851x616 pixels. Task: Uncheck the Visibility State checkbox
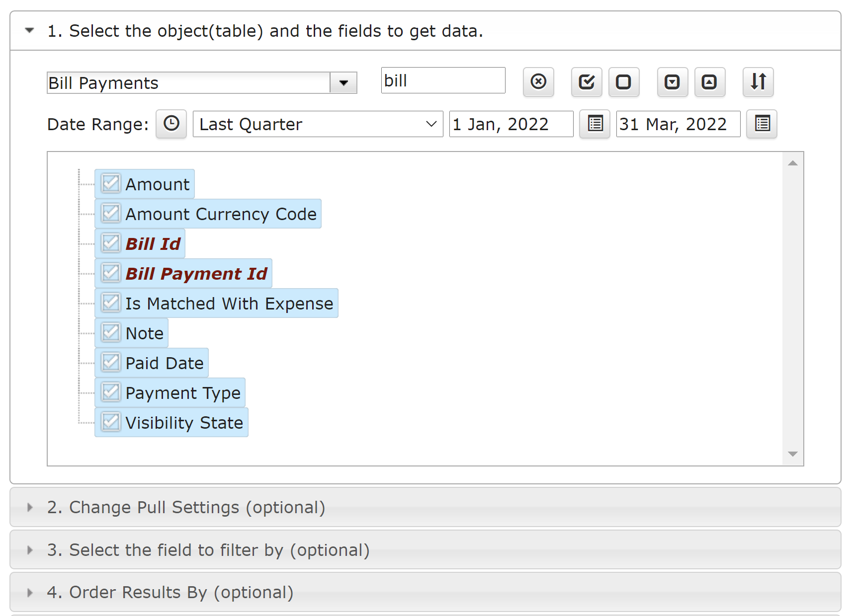point(111,422)
